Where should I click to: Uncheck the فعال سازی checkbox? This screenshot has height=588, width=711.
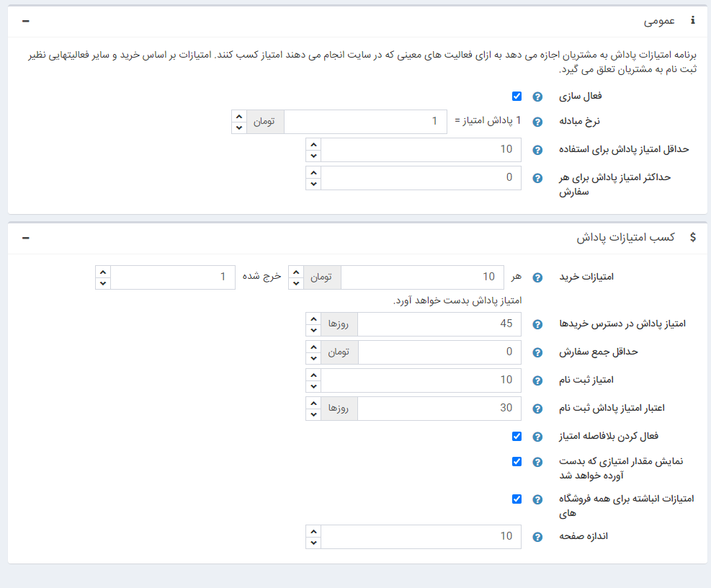517,97
